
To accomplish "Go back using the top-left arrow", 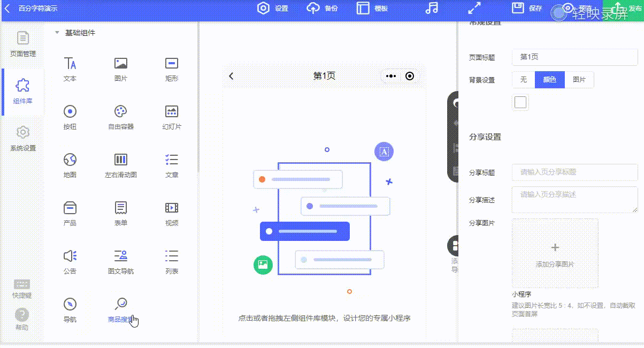I will tap(7, 8).
